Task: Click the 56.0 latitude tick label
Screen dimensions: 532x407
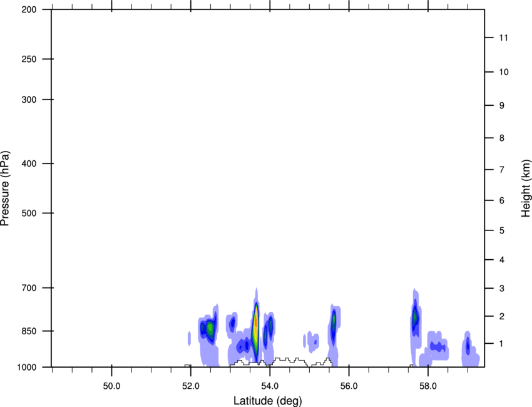Action: tap(349, 386)
